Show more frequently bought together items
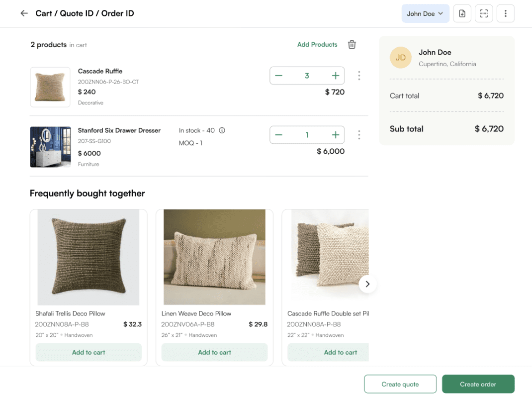 pos(367,284)
